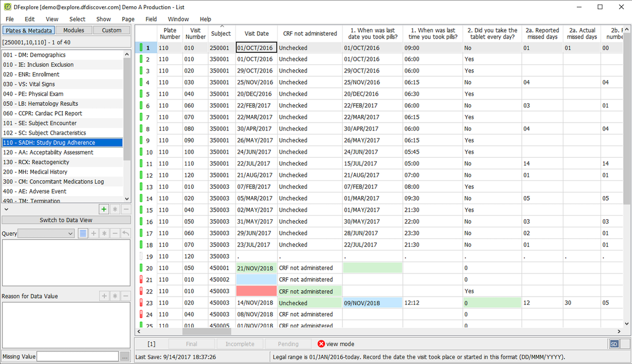Image resolution: width=632 pixels, height=364 pixels.
Task: Open the Select menu
Action: pos(77,19)
